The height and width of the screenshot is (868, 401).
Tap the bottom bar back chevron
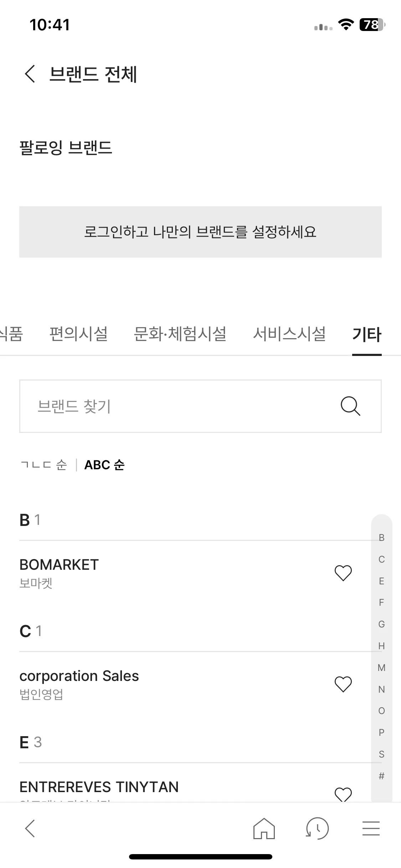point(30,828)
